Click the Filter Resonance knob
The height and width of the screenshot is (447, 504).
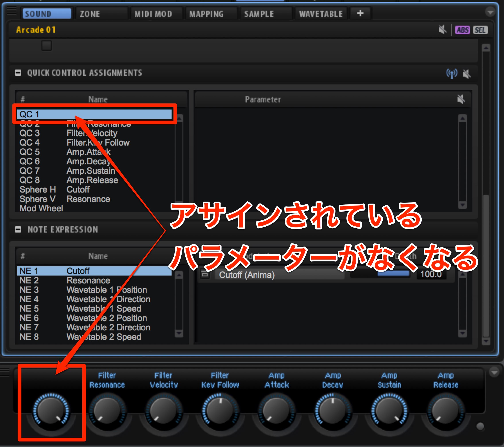[107, 411]
